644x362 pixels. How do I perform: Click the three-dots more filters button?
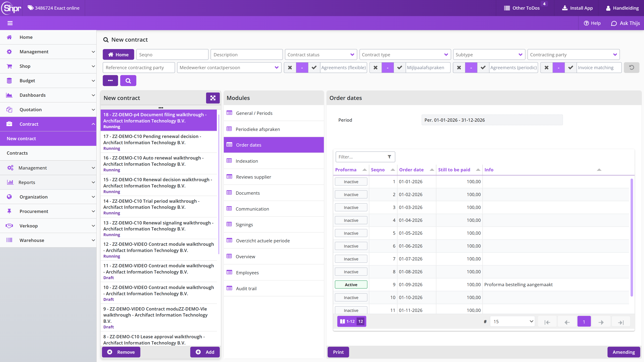pyautogui.click(x=110, y=80)
